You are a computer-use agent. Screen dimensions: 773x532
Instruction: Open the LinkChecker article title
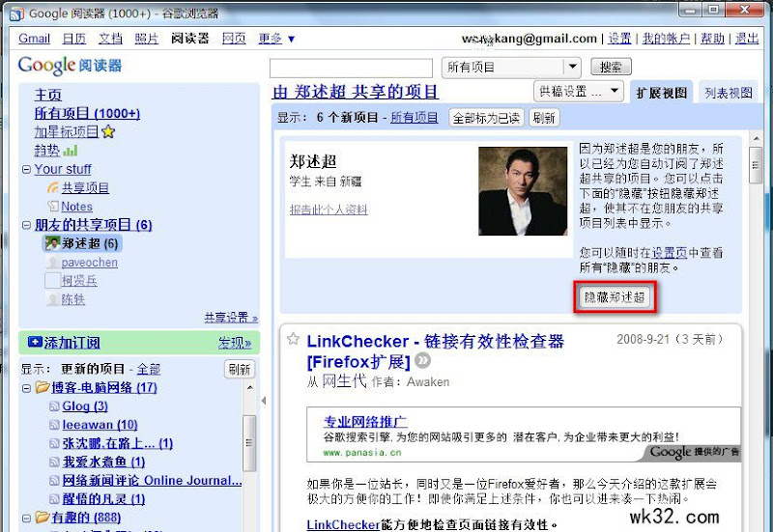(436, 351)
